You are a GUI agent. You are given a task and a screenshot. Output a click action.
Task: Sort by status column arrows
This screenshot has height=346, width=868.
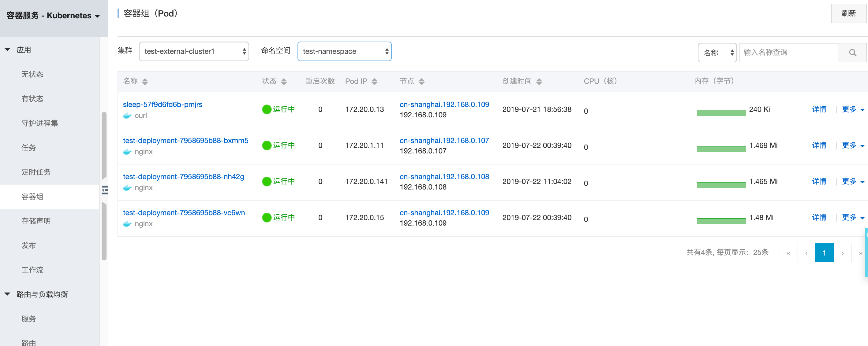click(x=284, y=81)
